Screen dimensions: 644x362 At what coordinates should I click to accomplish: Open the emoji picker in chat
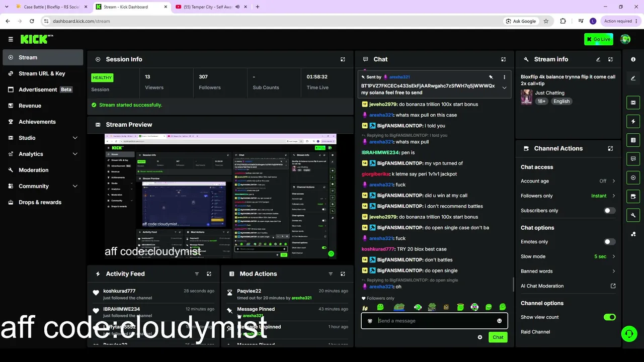pyautogui.click(x=499, y=321)
